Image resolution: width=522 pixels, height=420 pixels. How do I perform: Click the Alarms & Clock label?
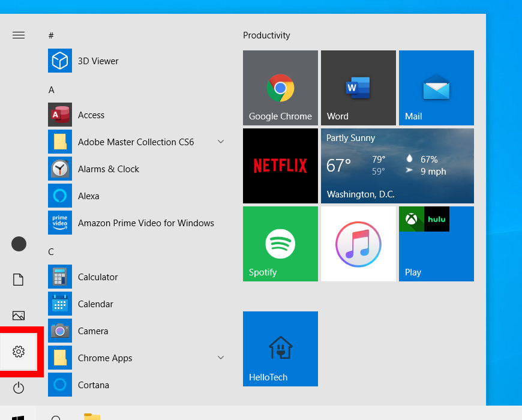109,169
